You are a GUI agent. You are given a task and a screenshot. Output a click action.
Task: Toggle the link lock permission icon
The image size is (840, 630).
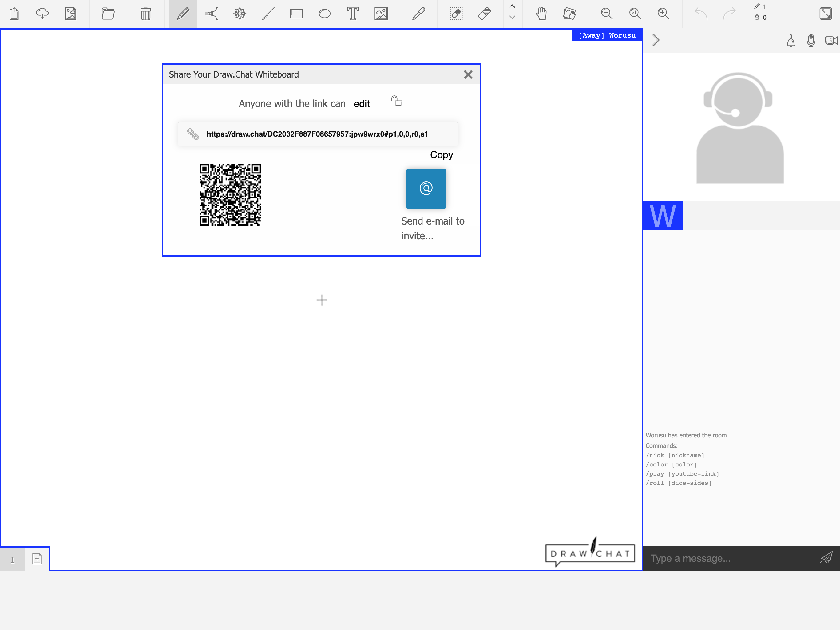[397, 102]
